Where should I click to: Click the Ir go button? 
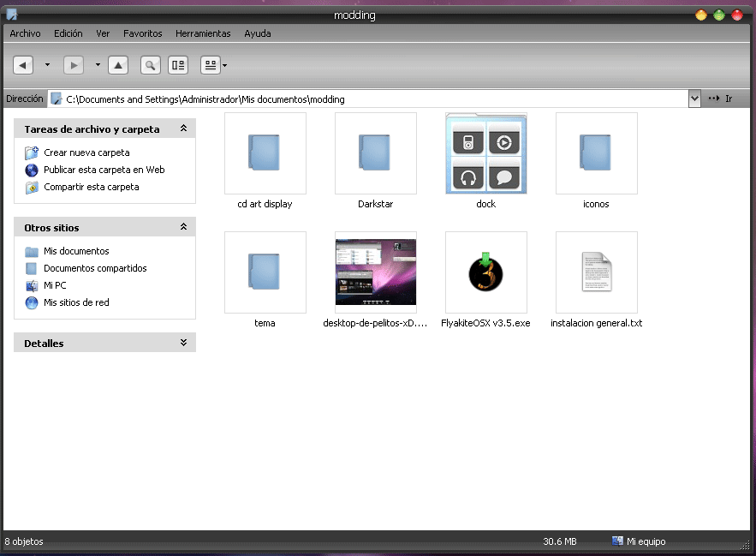point(721,99)
